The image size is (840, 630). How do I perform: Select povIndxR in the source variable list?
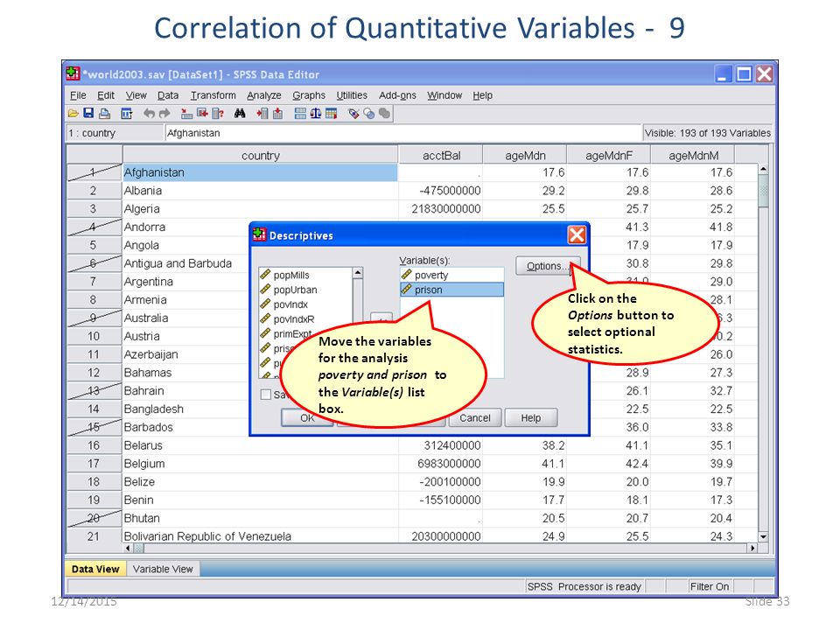click(x=305, y=319)
